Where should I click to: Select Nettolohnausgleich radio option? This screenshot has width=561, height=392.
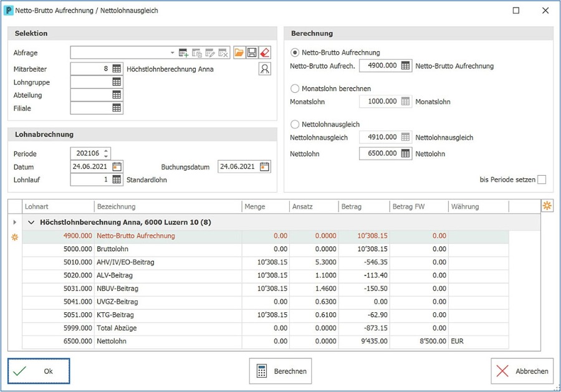(x=295, y=125)
